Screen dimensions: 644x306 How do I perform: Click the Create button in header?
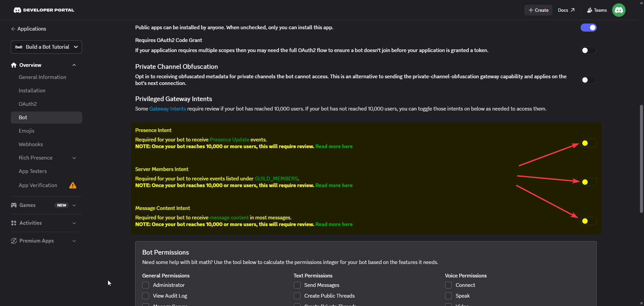538,10
